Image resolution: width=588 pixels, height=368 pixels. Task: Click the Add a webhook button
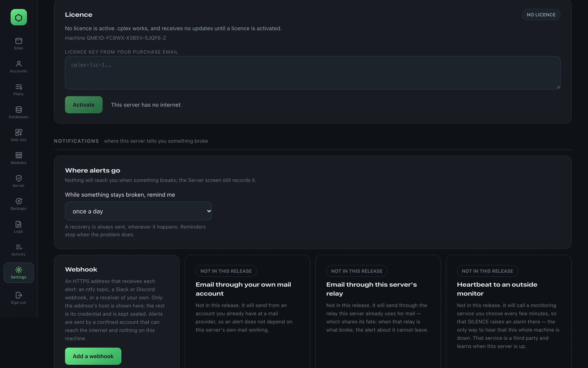coord(93,356)
